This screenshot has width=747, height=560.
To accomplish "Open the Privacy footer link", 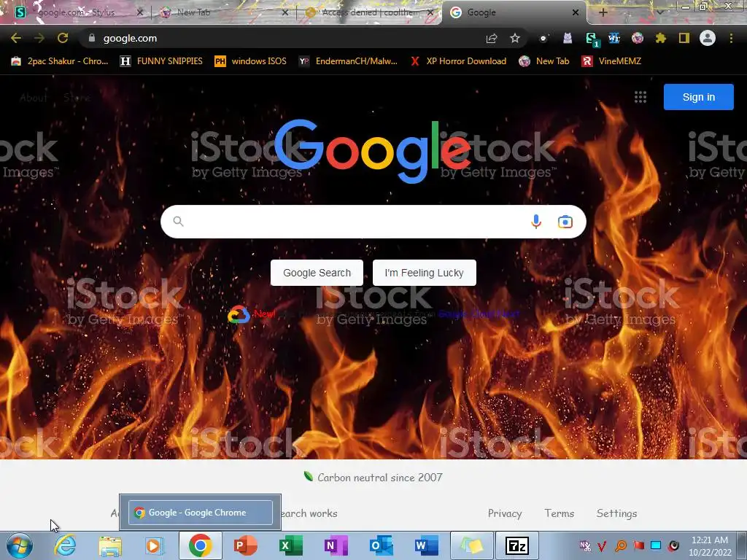I will point(505,513).
